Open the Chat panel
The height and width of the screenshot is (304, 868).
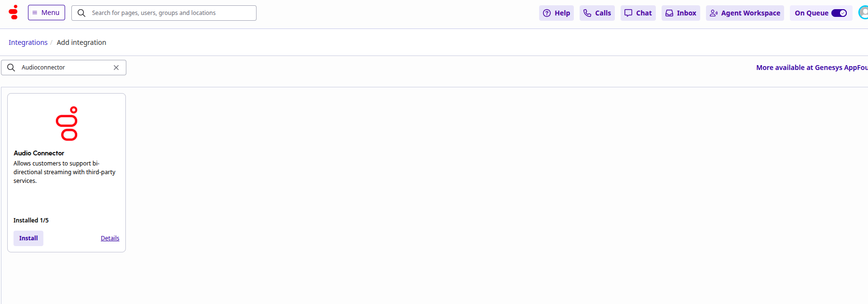point(637,13)
